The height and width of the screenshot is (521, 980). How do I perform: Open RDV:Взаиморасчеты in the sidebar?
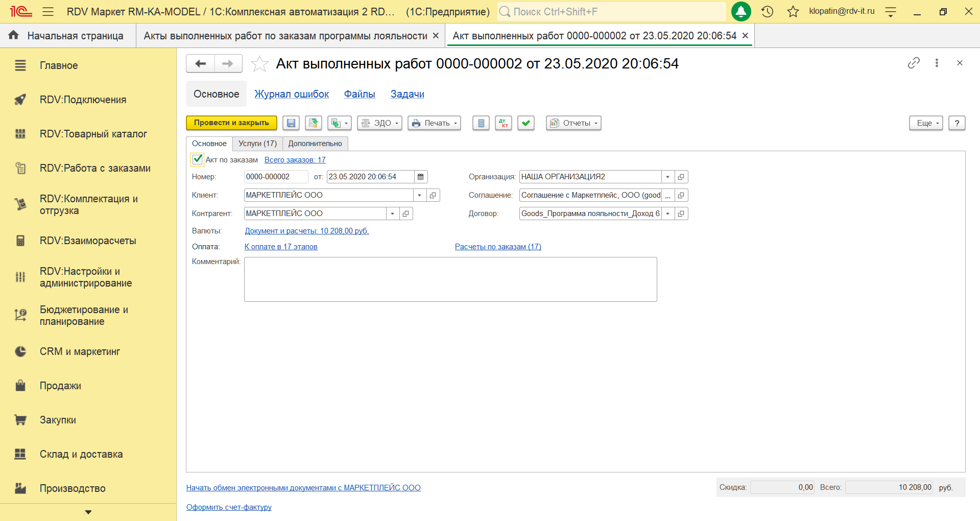pos(88,241)
